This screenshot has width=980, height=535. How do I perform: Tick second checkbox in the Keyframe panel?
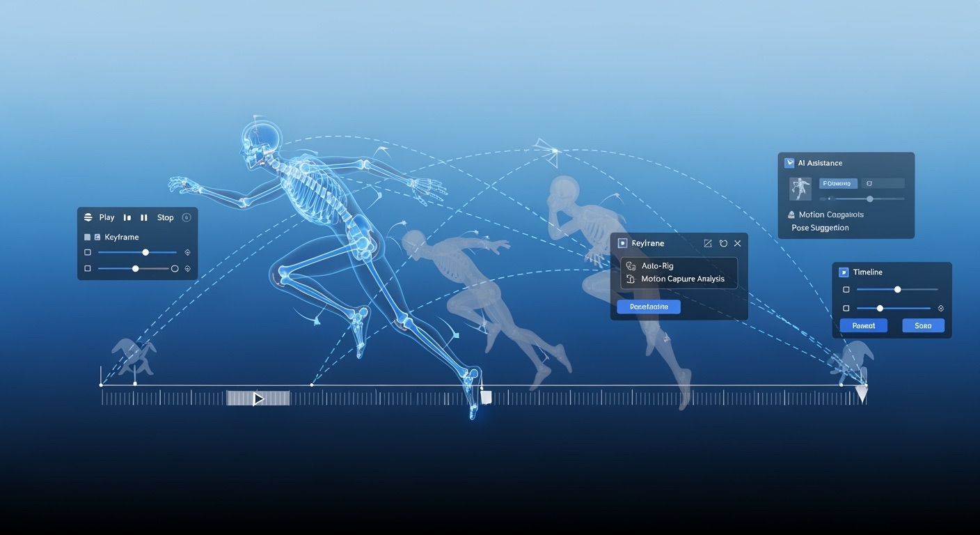point(88,268)
